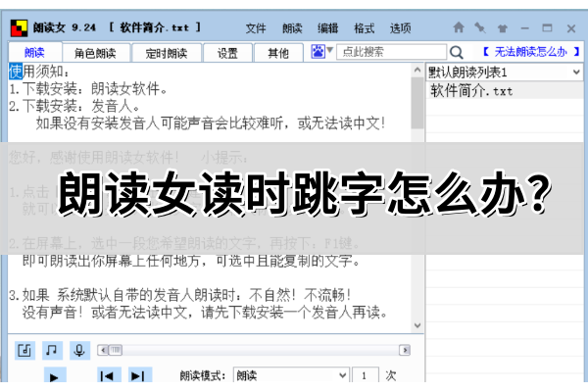Click the text scrollbar down arrow

[x=417, y=325]
